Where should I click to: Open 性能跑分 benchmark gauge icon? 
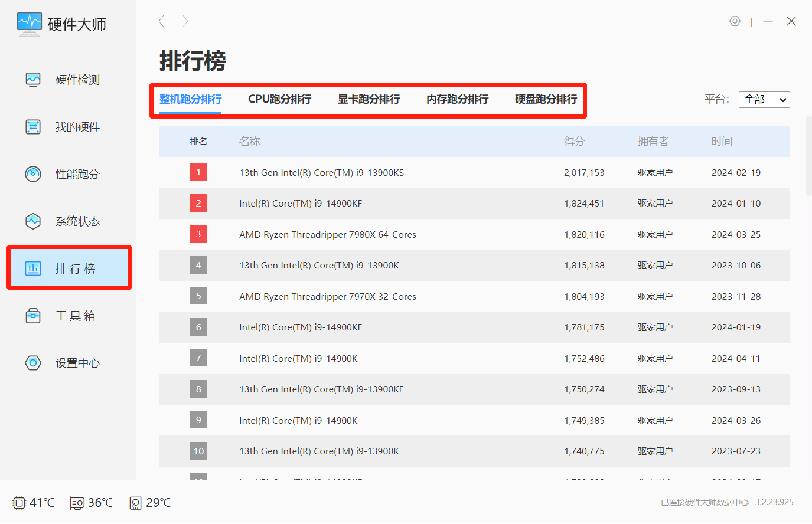(33, 174)
